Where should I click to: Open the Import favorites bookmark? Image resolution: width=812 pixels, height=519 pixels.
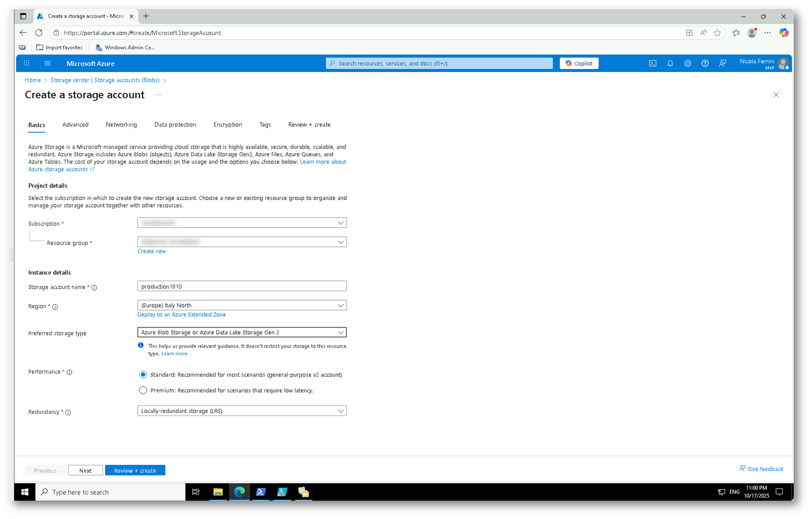[59, 48]
